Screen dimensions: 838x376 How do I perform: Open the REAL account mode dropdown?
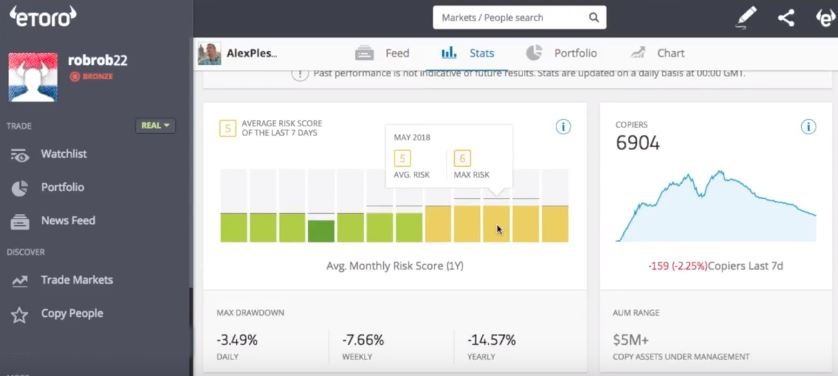155,126
